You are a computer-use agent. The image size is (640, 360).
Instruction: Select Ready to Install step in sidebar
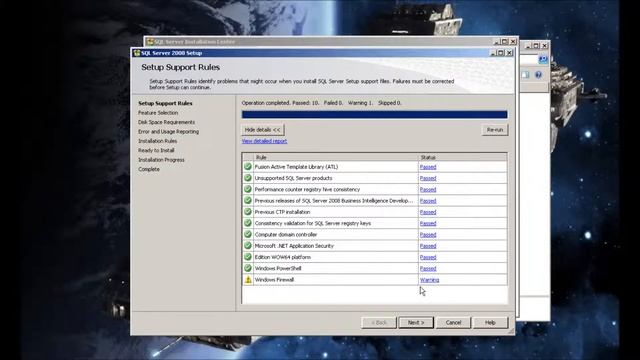[156, 150]
